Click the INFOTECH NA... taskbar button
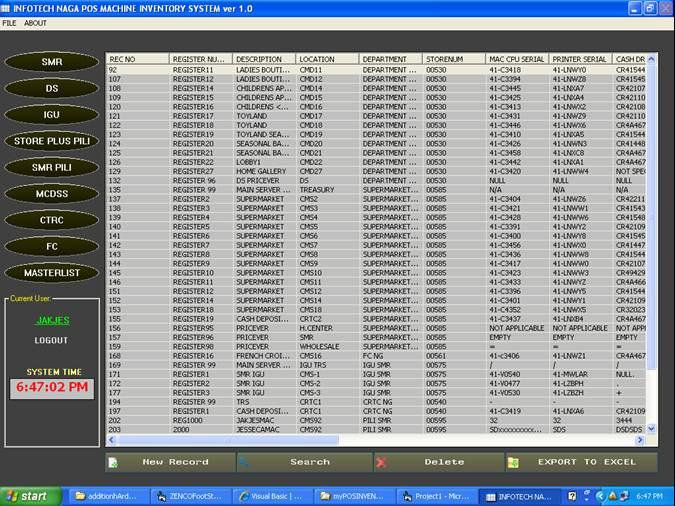This screenshot has width=675, height=506. click(520, 497)
